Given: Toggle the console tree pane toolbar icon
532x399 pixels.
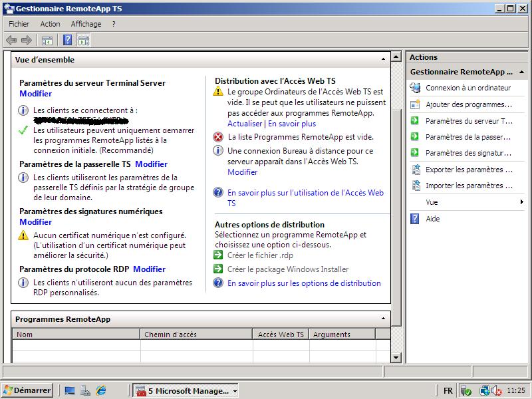Looking at the screenshot, I should coord(47,41).
